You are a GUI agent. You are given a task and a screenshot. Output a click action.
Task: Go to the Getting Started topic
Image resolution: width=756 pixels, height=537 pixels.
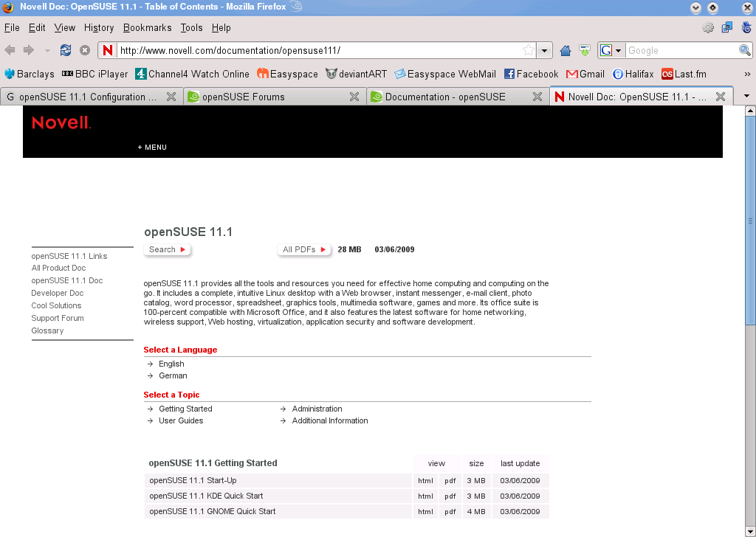click(x=185, y=409)
